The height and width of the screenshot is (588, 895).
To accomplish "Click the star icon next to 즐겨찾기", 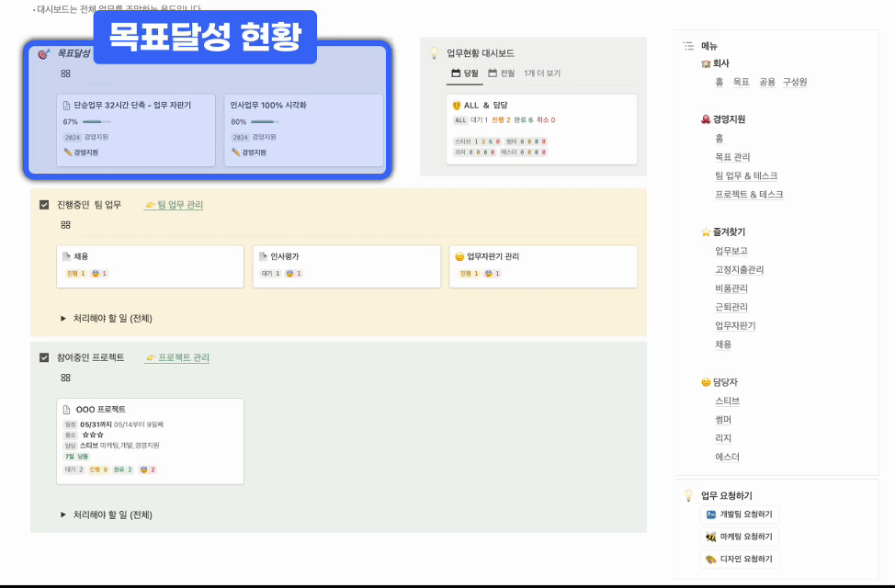I will pos(706,232).
